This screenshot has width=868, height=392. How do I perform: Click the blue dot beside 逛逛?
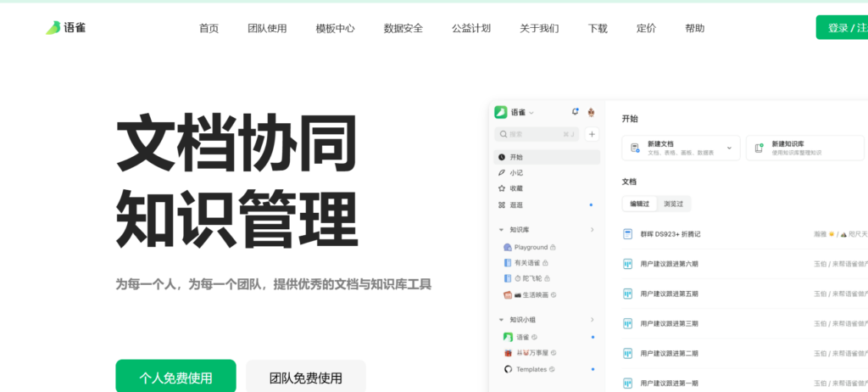click(591, 205)
